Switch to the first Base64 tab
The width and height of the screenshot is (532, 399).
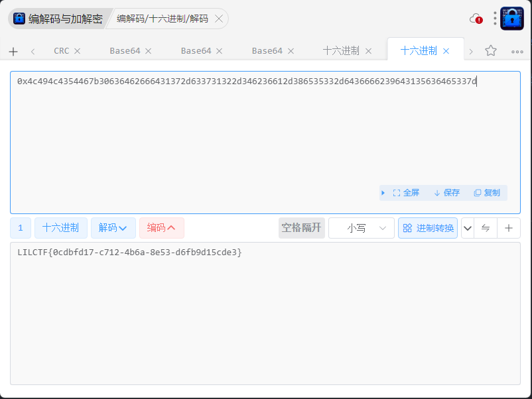coord(125,51)
